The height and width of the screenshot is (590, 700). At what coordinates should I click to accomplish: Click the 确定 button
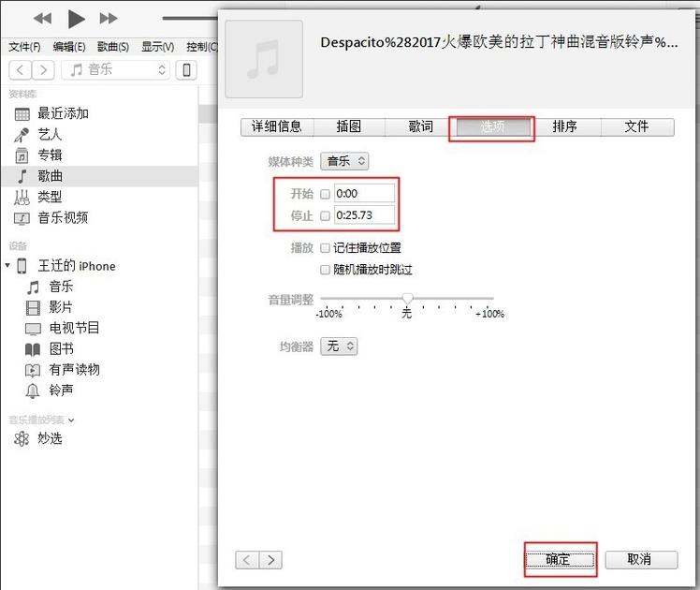tap(560, 560)
